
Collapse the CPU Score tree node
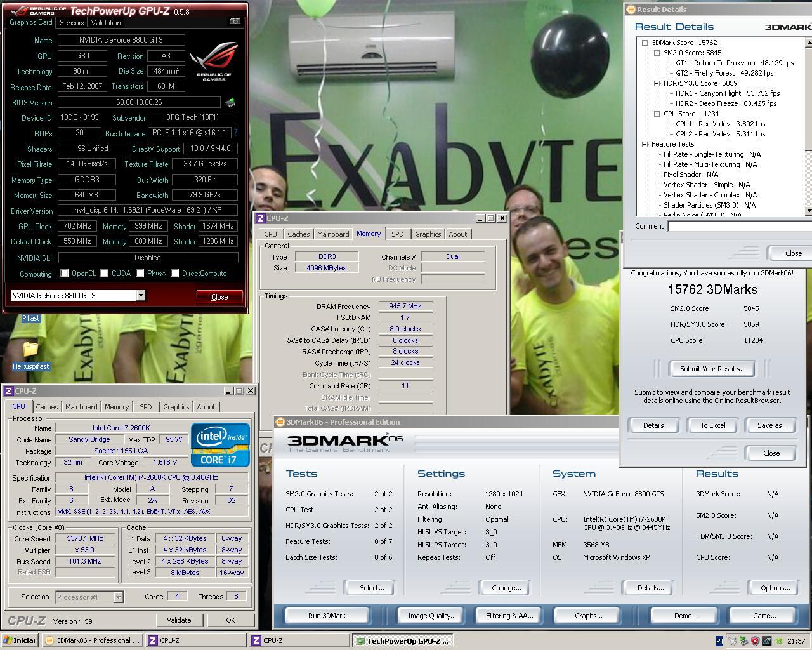click(657, 114)
